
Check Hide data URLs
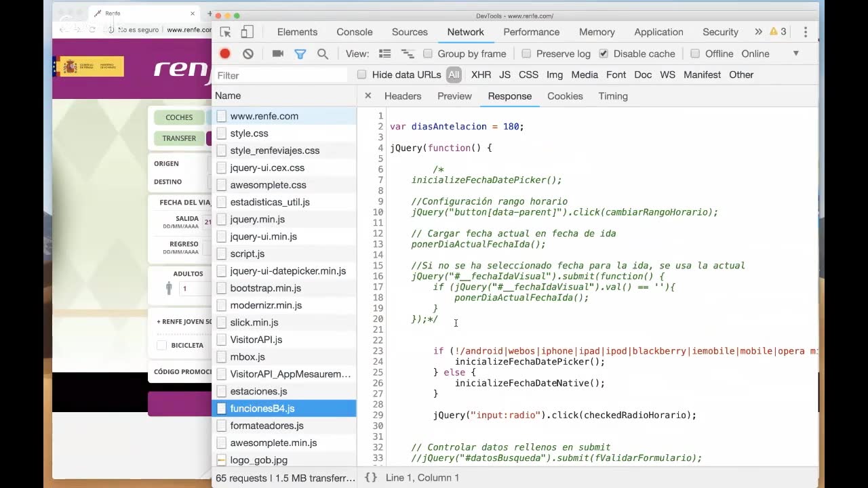[x=362, y=75]
